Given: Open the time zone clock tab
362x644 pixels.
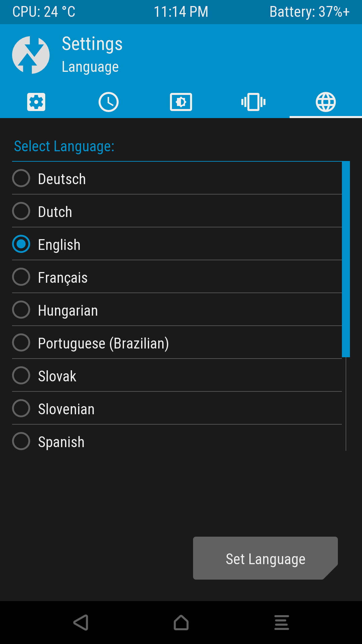Looking at the screenshot, I should pos(108,102).
